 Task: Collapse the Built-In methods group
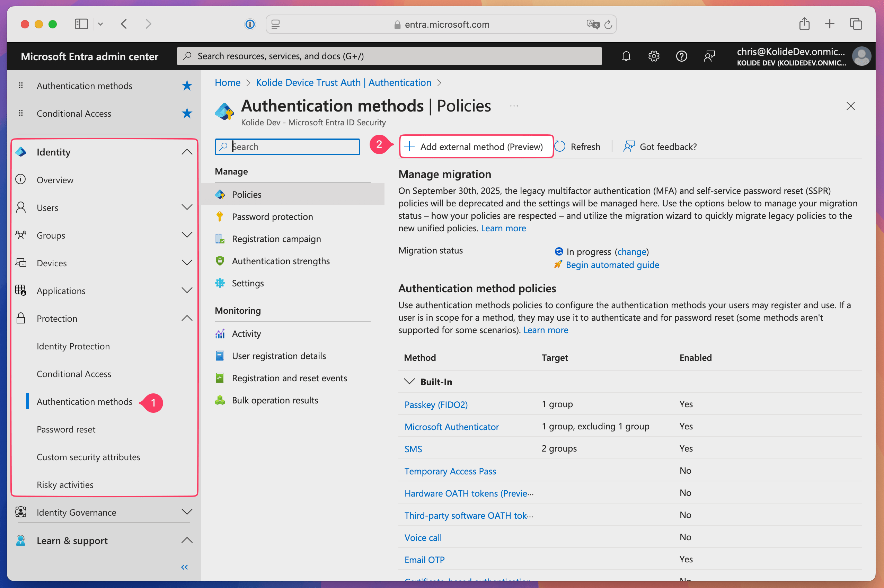point(409,382)
